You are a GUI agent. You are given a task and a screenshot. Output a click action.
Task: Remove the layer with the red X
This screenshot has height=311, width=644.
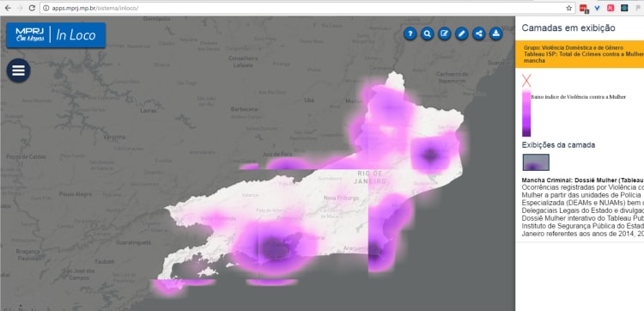526,81
